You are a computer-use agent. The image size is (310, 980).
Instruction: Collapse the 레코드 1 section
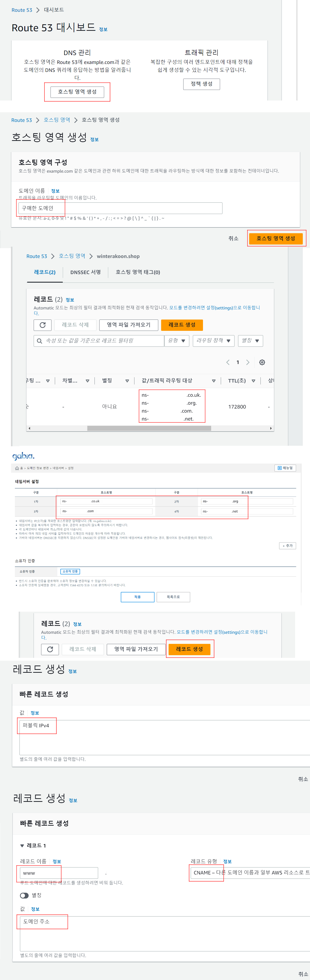(x=22, y=846)
